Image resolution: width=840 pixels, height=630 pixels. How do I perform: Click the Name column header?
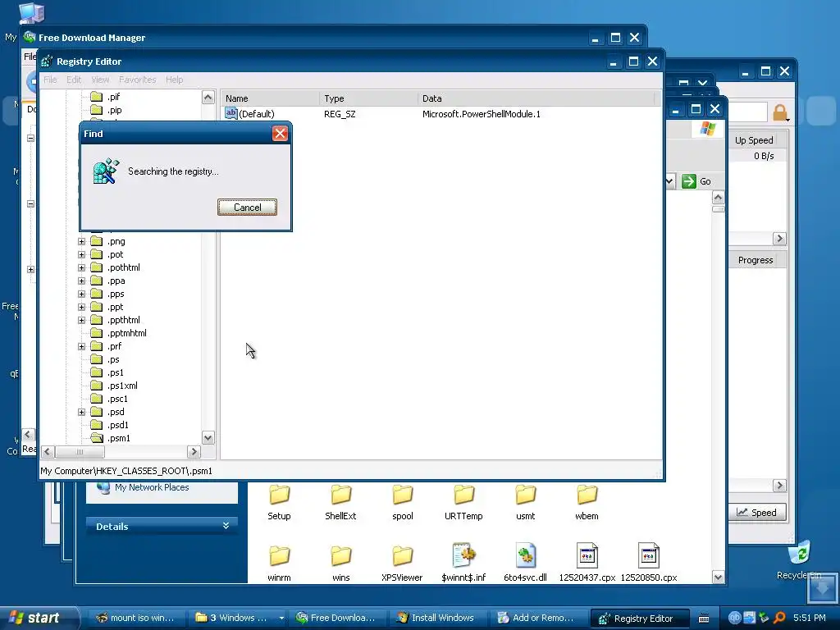point(270,98)
